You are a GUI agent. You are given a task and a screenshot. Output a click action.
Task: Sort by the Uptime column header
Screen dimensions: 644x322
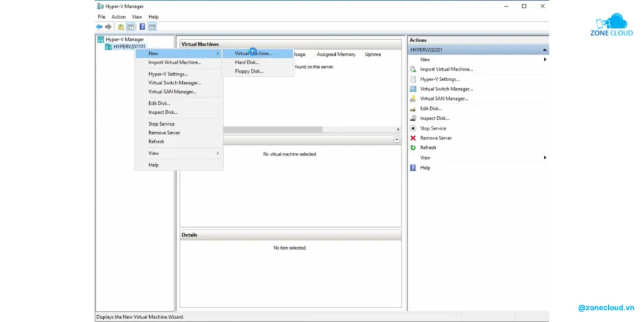click(373, 54)
